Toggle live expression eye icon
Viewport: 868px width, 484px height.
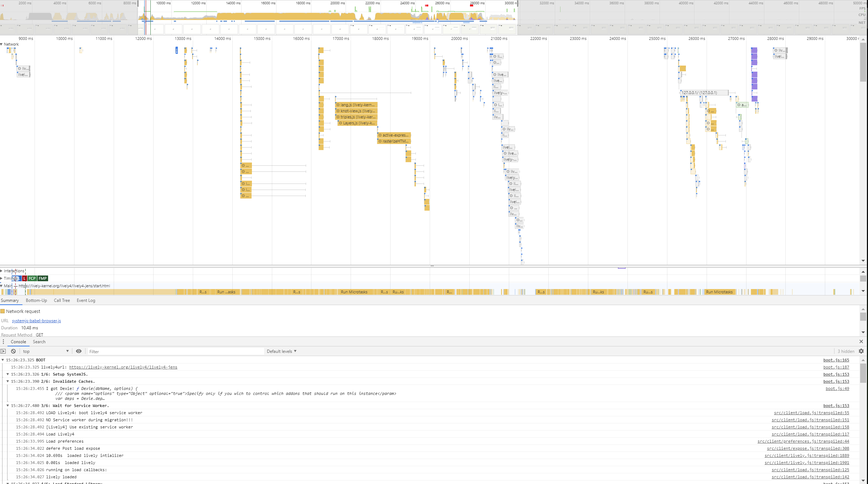click(x=79, y=351)
